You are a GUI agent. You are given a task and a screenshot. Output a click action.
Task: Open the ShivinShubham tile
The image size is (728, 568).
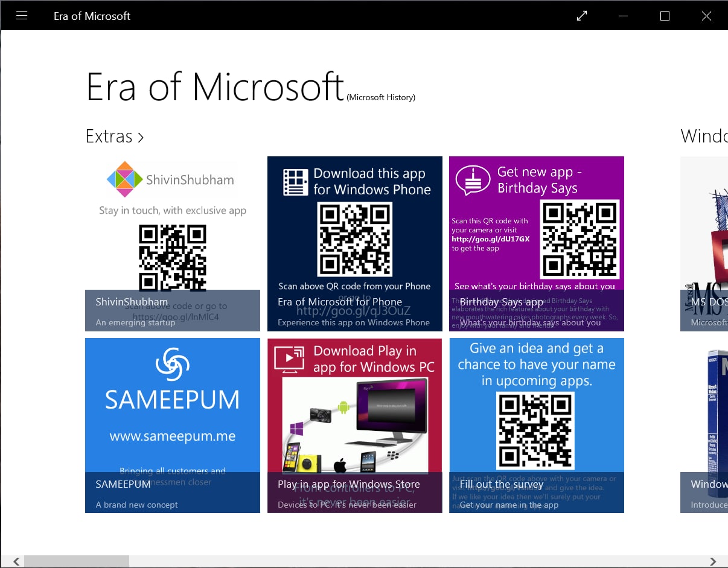click(x=173, y=244)
